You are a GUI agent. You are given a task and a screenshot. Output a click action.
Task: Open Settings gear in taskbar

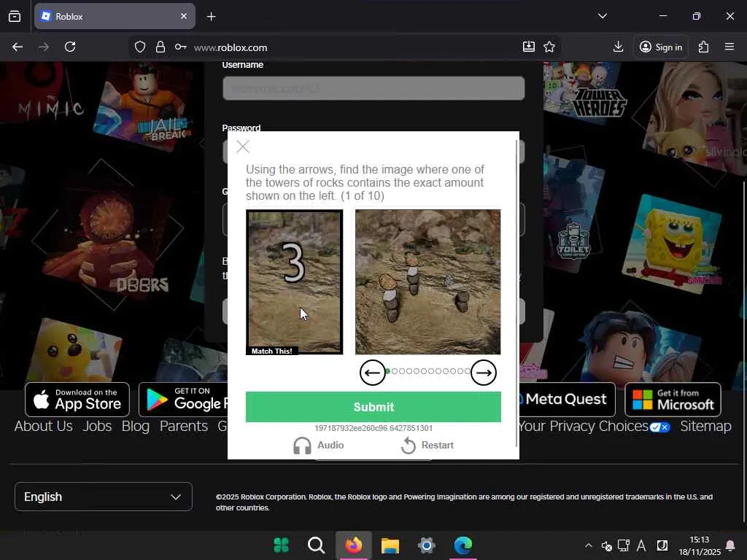[x=426, y=545]
